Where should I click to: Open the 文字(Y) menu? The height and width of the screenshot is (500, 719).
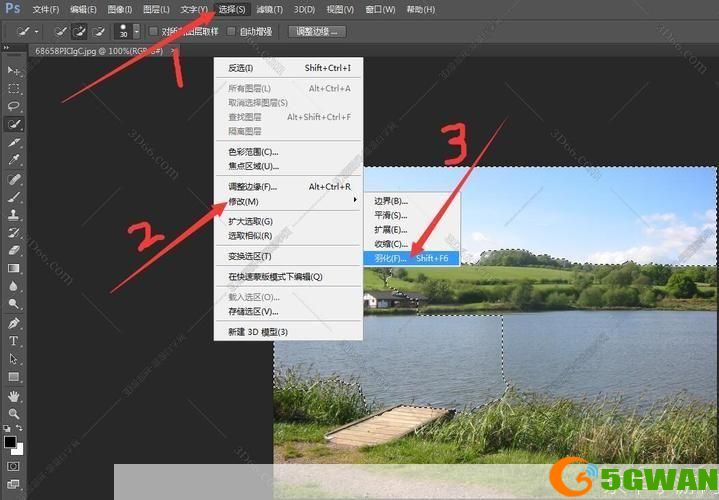(194, 9)
